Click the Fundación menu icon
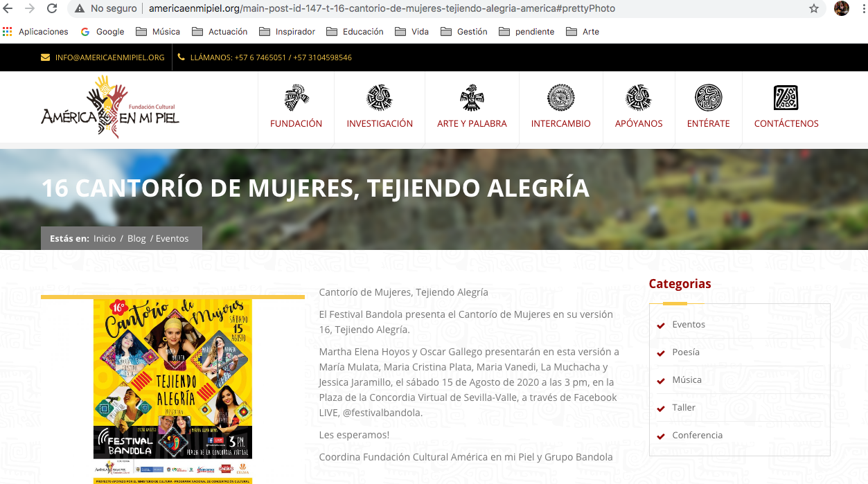The width and height of the screenshot is (868, 484). pyautogui.click(x=296, y=98)
